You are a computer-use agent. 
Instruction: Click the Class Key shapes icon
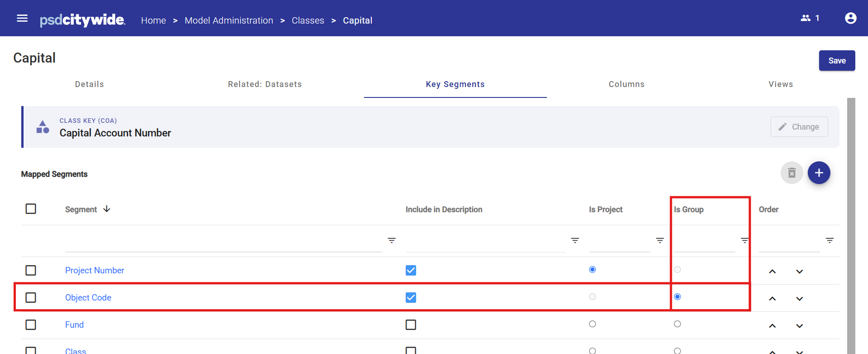[x=43, y=127]
